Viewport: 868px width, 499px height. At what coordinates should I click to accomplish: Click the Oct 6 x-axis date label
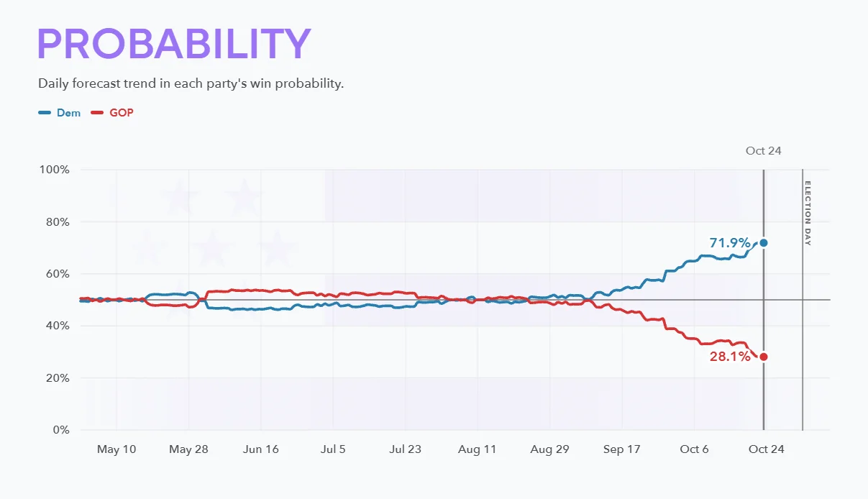[694, 449]
